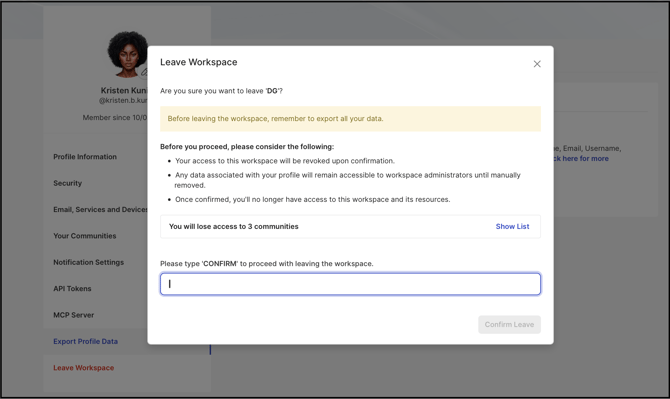The image size is (670, 399).
Task: Click the @kristen username handle
Action: pos(123,100)
